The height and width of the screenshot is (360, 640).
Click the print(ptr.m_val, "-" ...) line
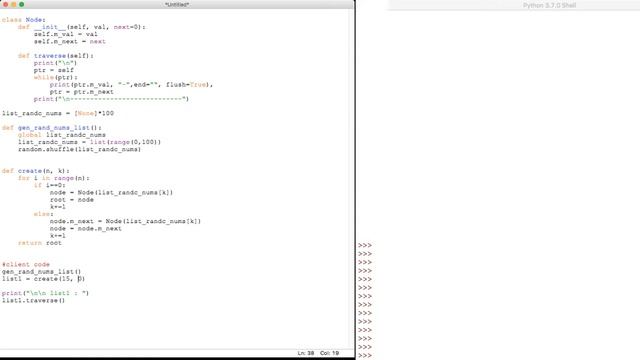point(131,85)
